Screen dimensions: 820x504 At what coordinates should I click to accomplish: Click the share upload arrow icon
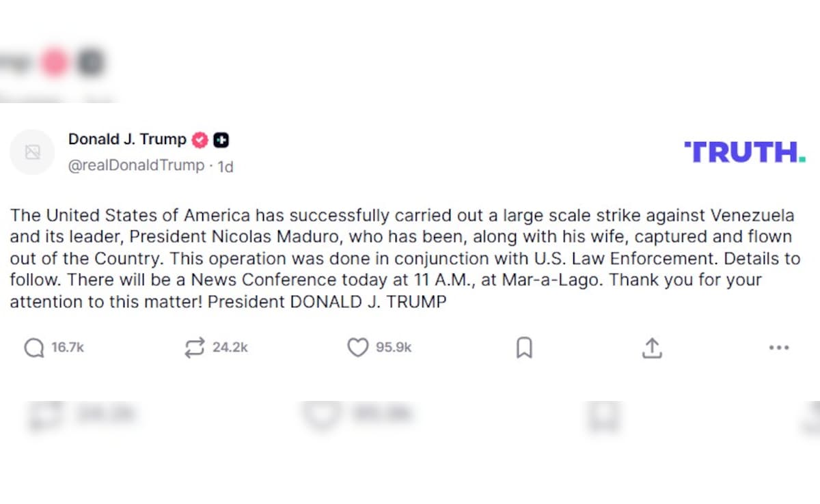click(x=652, y=348)
